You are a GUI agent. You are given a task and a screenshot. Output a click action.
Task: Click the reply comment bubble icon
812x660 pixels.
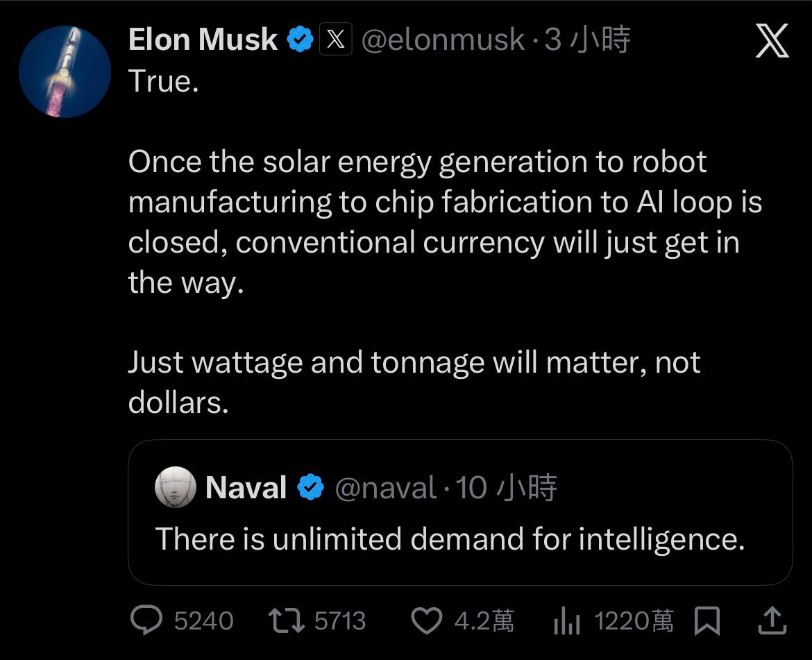point(146,620)
